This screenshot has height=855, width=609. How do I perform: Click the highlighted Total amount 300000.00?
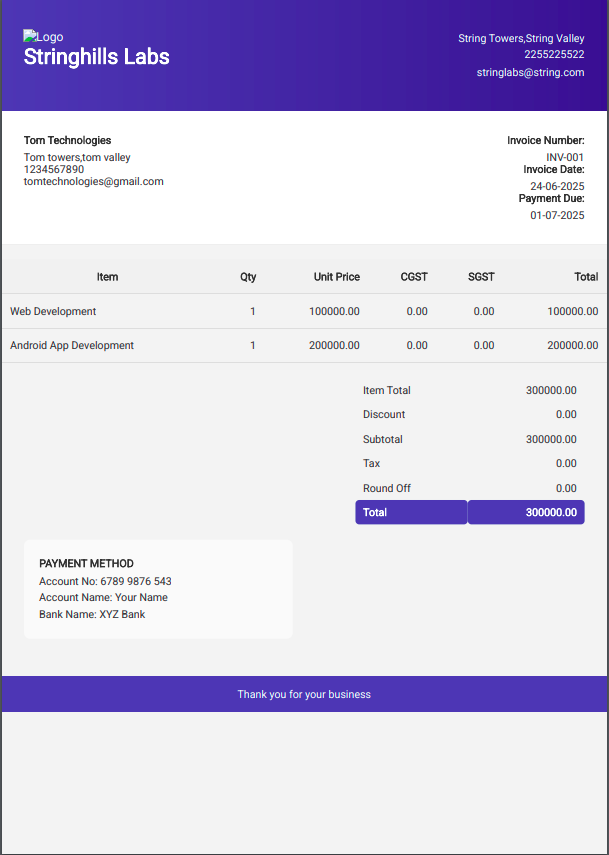click(x=551, y=513)
